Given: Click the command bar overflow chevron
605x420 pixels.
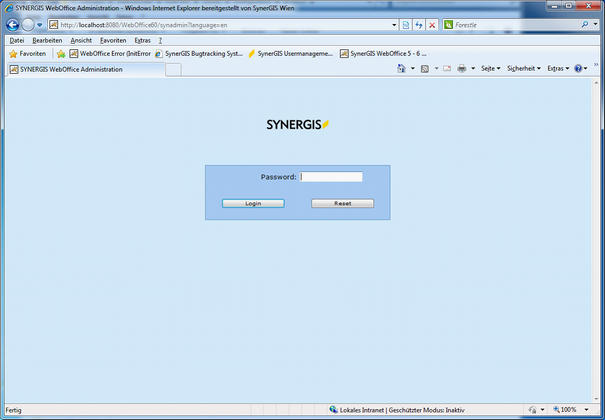Looking at the screenshot, I should pyautogui.click(x=596, y=64).
